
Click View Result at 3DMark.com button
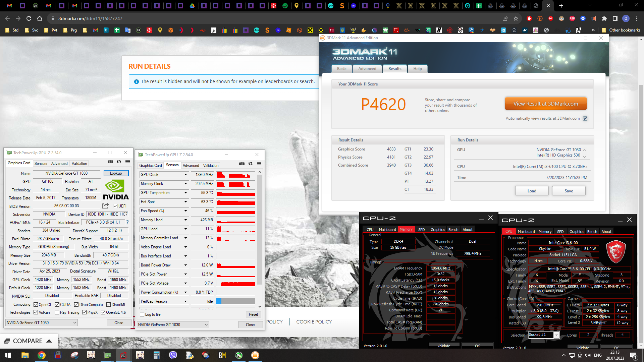pos(546,104)
